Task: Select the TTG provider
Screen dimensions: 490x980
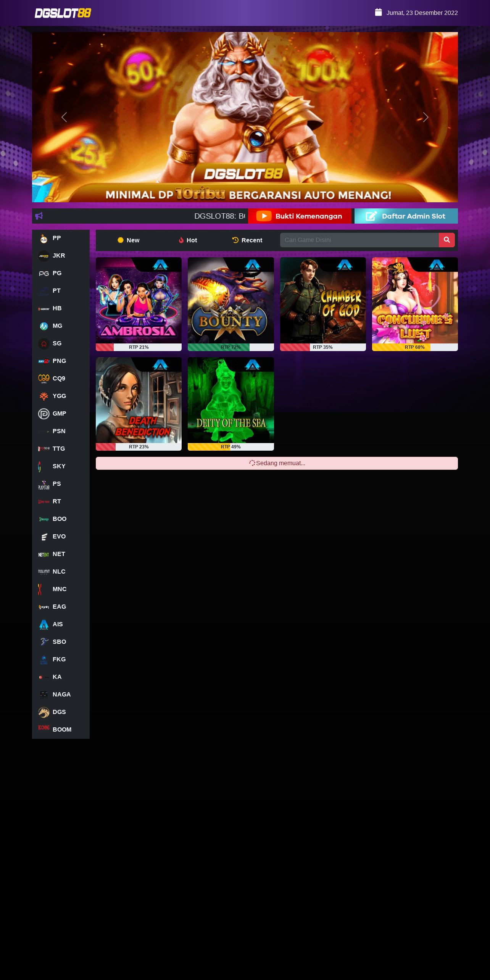Action: [x=61, y=449]
